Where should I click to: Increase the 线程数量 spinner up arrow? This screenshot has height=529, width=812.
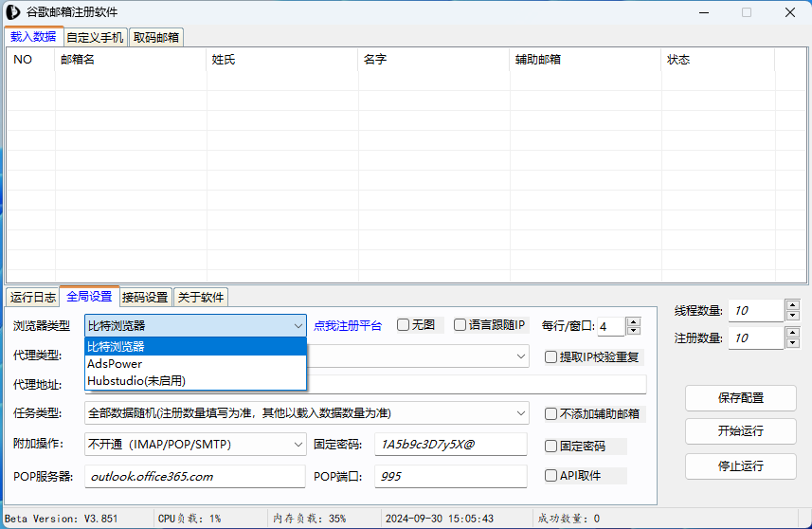[x=792, y=305]
